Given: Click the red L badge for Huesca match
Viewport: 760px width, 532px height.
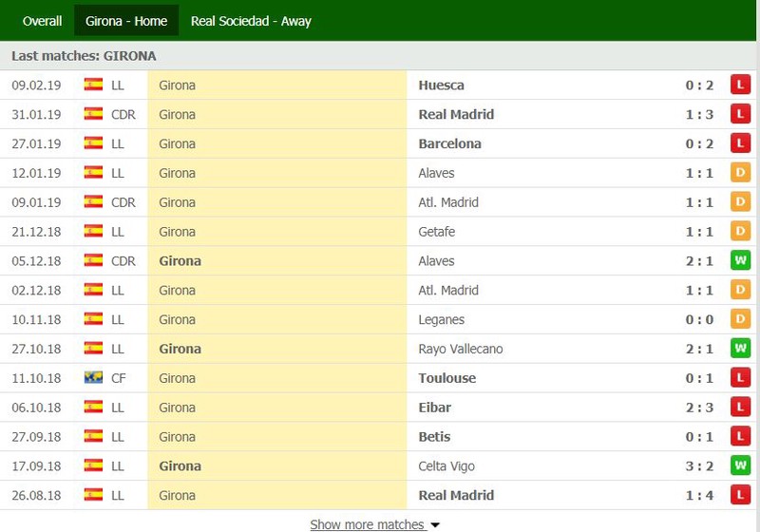Looking at the screenshot, I should point(740,85).
